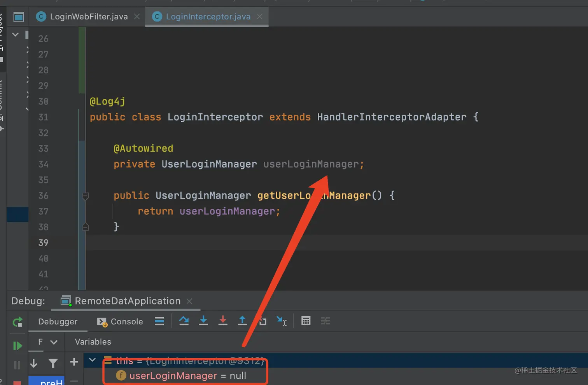Click line number 26 in the gutter

[x=44, y=39]
